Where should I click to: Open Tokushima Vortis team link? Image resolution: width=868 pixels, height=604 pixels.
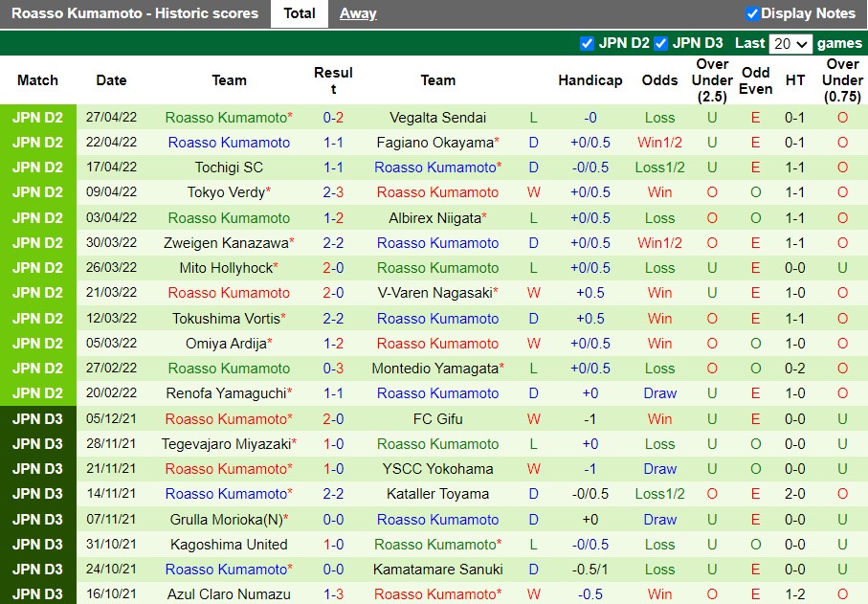point(226,319)
